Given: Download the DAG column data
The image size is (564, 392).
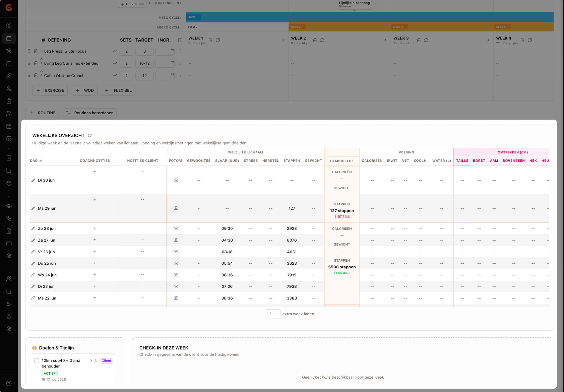Looking at the screenshot, I should click(x=41, y=160).
